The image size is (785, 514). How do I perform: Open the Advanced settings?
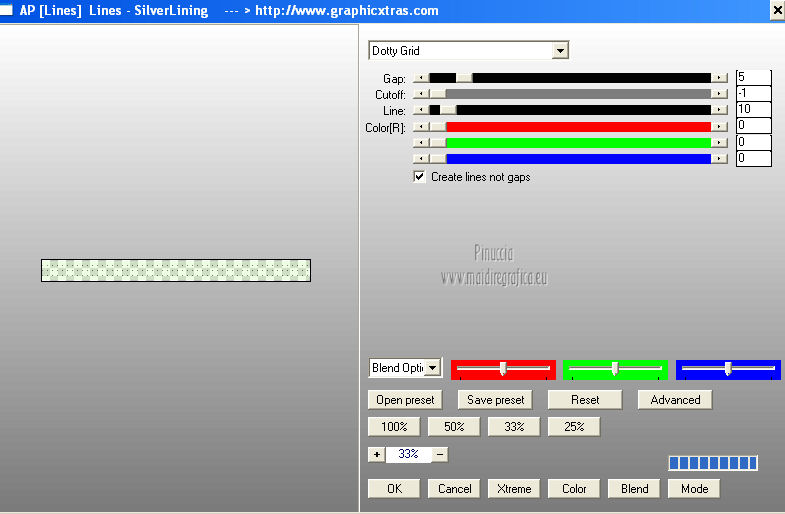click(675, 400)
